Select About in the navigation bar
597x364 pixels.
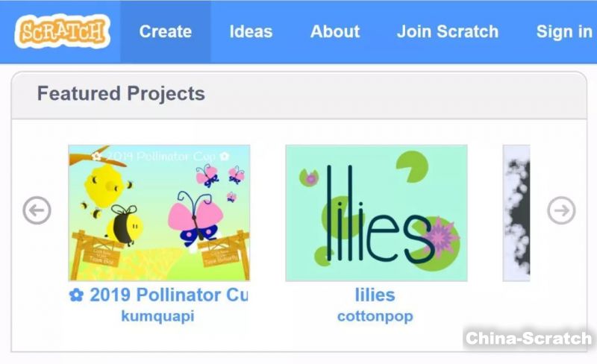tap(335, 31)
